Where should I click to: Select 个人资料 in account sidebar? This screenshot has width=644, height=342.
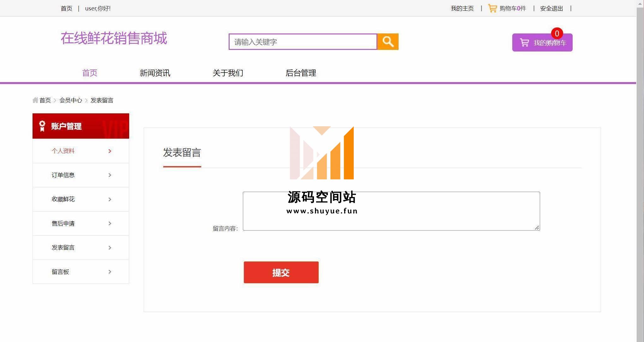pyautogui.click(x=81, y=151)
